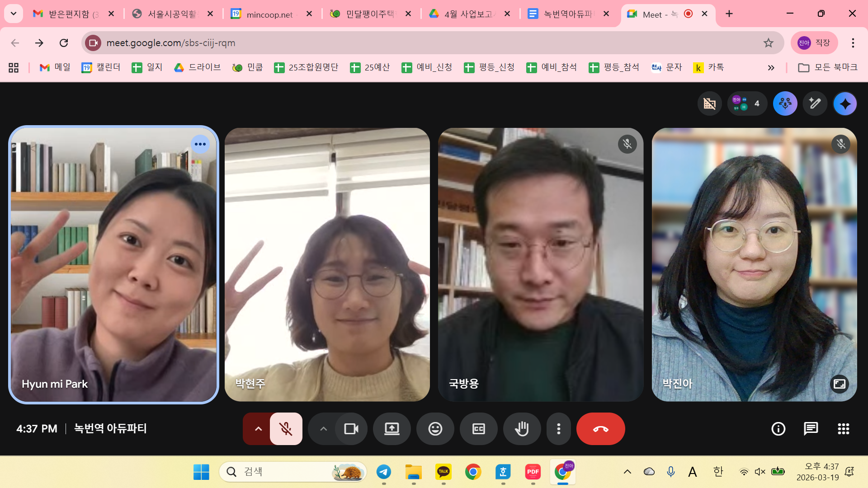Click the blue companion people icon
This screenshot has height=488, width=868.
pyautogui.click(x=785, y=104)
